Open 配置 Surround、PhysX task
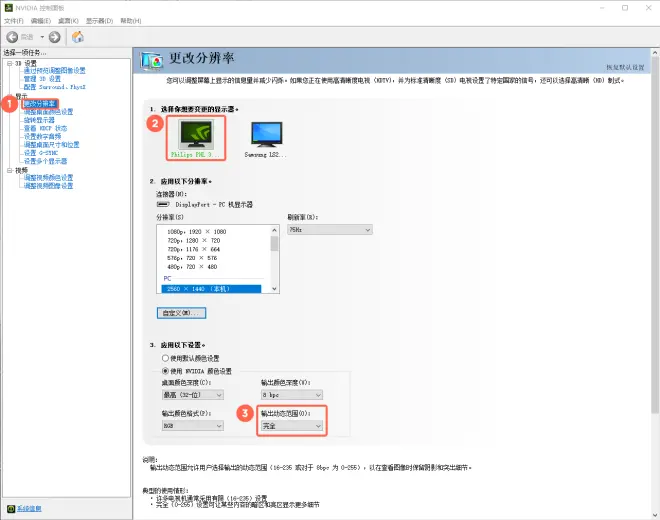660x520 pixels. tap(54, 87)
